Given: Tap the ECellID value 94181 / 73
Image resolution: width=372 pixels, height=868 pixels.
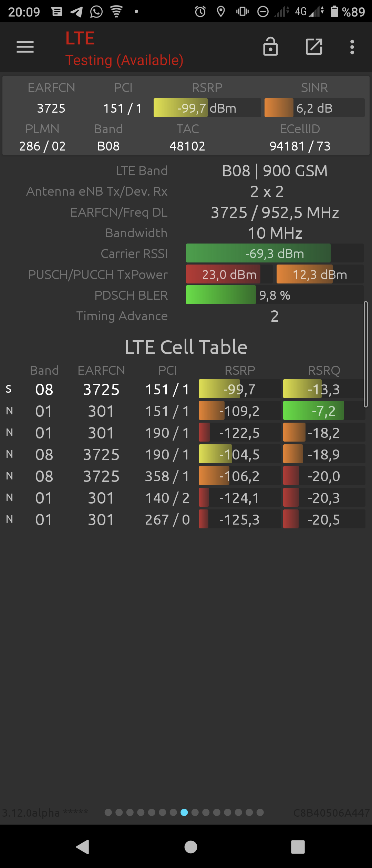Looking at the screenshot, I should coord(300,146).
